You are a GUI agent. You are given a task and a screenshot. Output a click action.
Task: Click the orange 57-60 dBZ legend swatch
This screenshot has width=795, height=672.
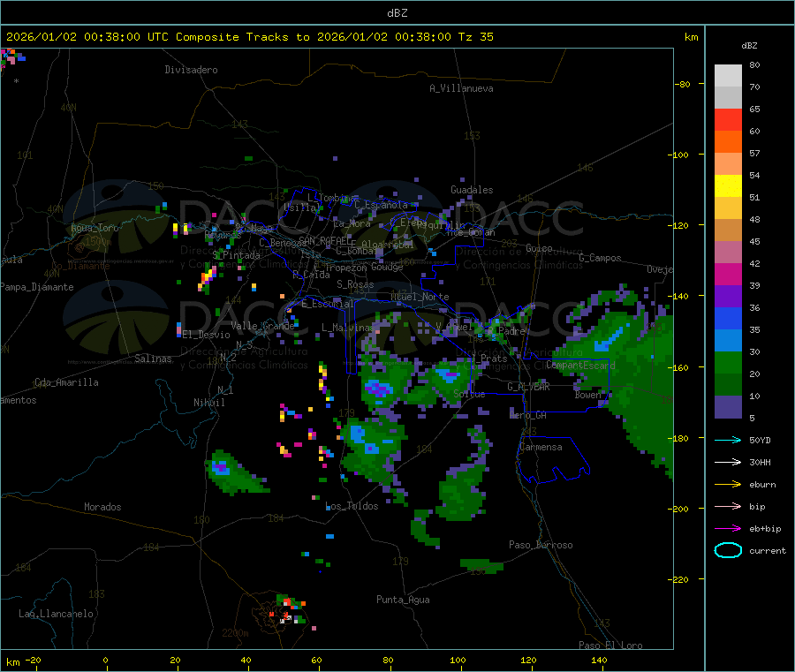click(x=728, y=142)
